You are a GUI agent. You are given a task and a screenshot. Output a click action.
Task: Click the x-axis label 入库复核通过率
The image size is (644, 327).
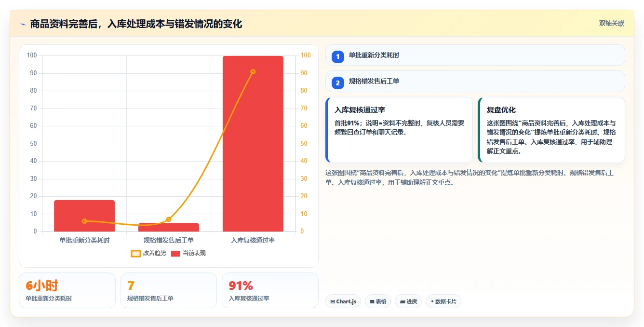pos(253,240)
